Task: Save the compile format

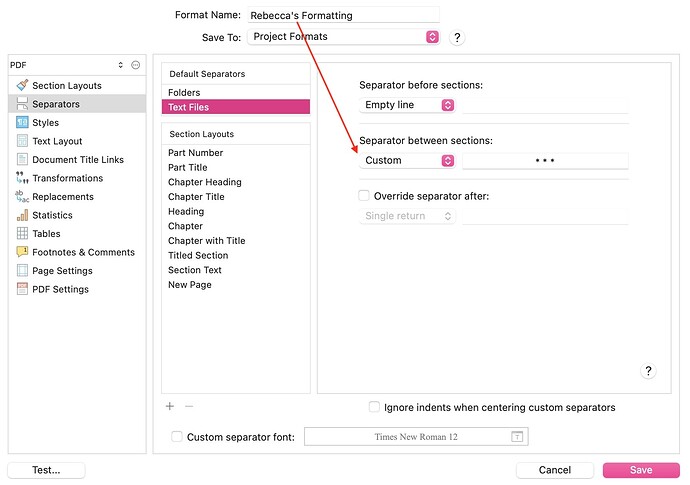Action: tap(641, 470)
